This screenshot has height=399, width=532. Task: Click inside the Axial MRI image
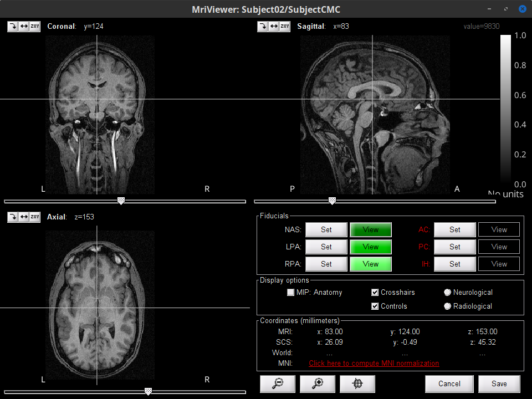click(x=100, y=305)
